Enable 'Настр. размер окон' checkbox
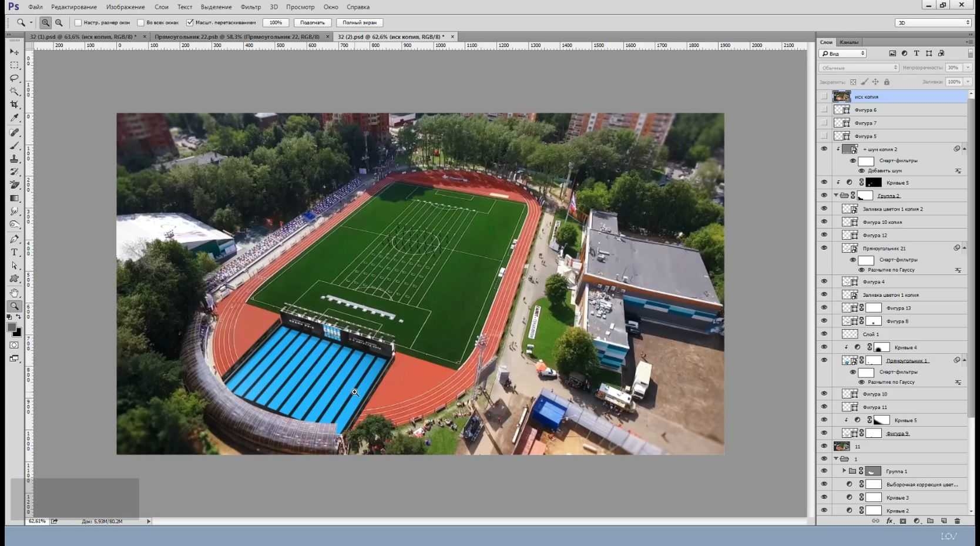 click(x=78, y=23)
